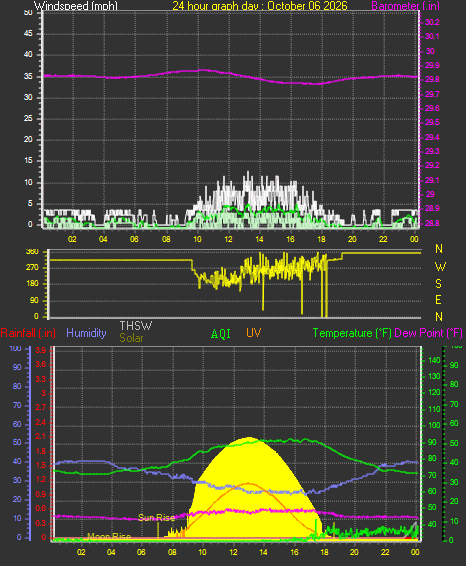466x566 pixels.
Task: Click the green 'Temperature (°F)' legend label
Action: [x=352, y=333]
